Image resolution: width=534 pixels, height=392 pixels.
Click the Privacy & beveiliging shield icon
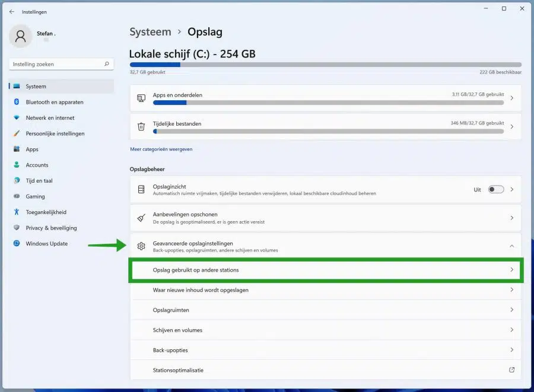coord(17,227)
